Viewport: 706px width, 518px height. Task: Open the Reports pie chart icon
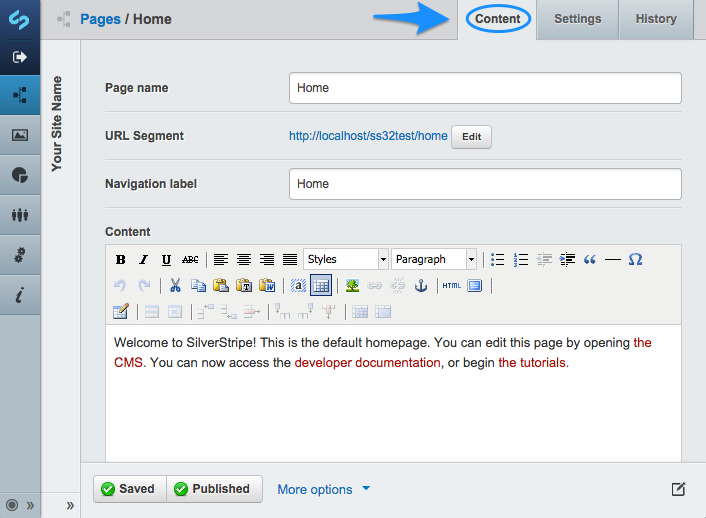[x=20, y=175]
